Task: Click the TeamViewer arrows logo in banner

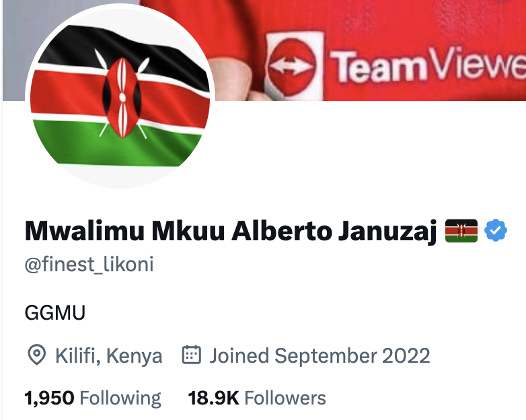Action: point(293,67)
